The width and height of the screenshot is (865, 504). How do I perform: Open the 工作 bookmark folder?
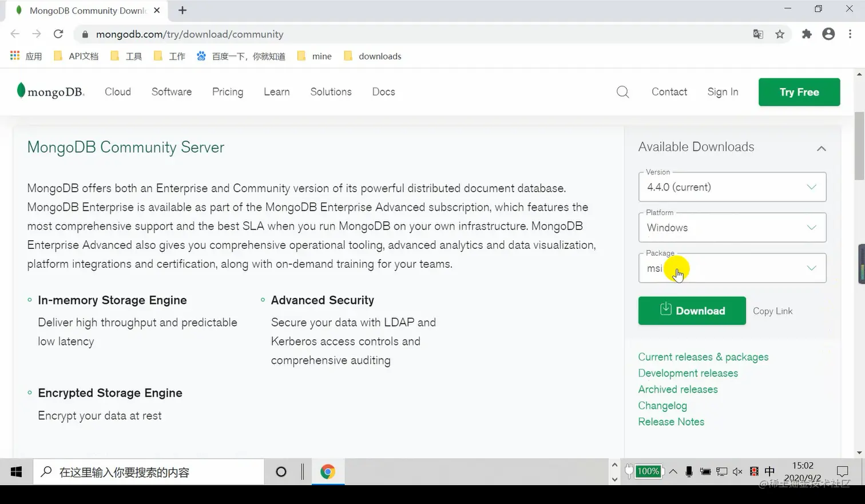pyautogui.click(x=170, y=56)
